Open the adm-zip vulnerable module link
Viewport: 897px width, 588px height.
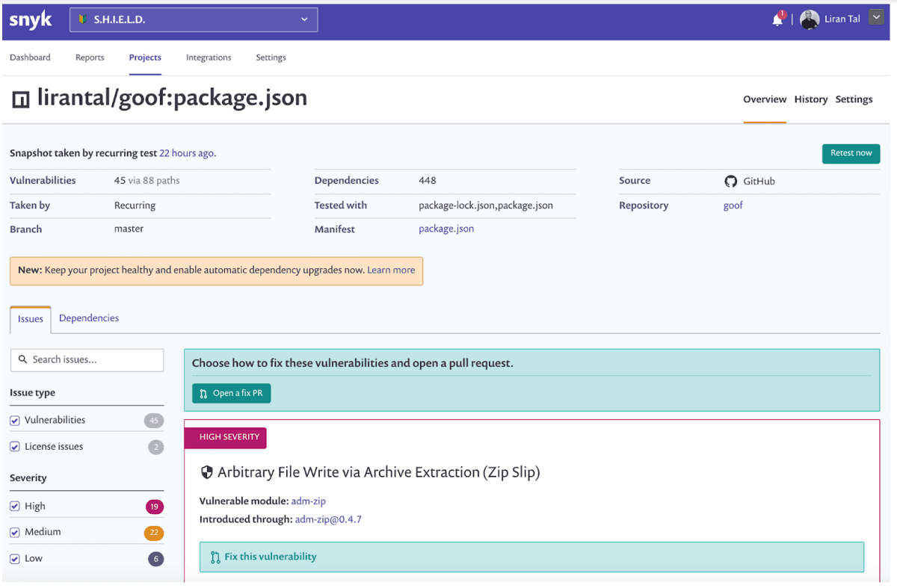(x=309, y=501)
